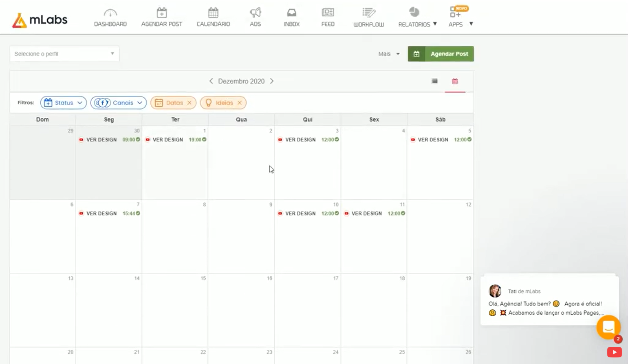Switch to list view icon
The height and width of the screenshot is (364, 628).
click(x=434, y=81)
